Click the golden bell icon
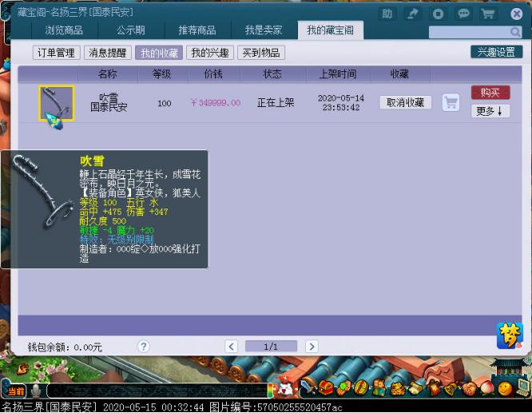Image resolution: width=532 pixels, height=413 pixels. pos(451,388)
